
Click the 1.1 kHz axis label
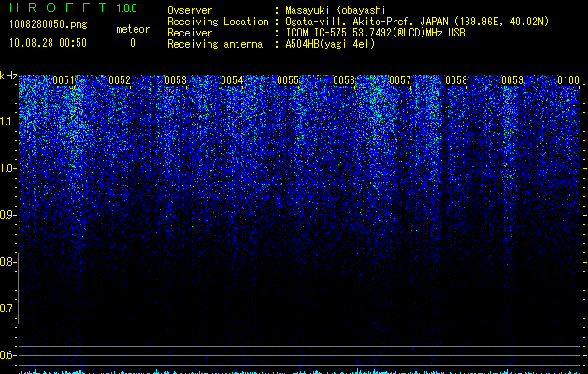[7, 122]
